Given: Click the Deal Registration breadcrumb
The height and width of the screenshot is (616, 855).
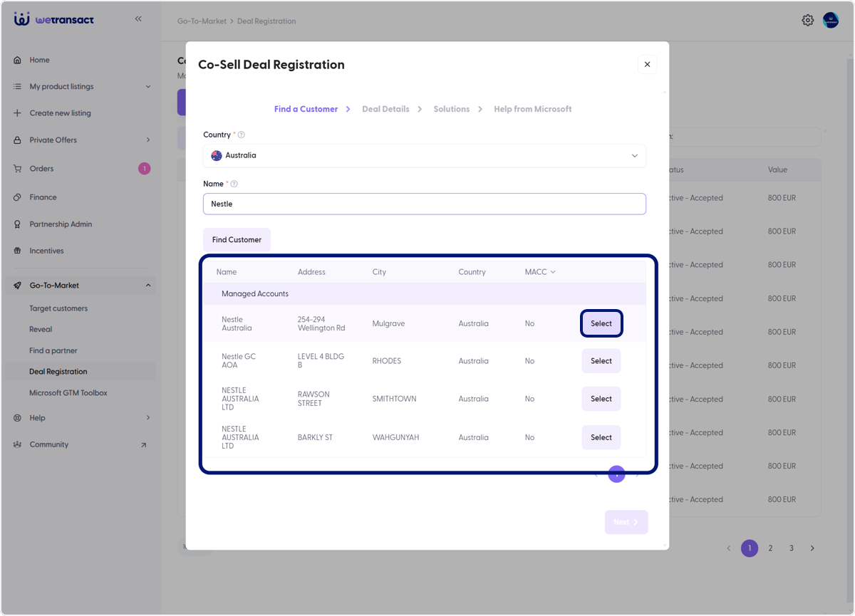Looking at the screenshot, I should click(x=266, y=21).
